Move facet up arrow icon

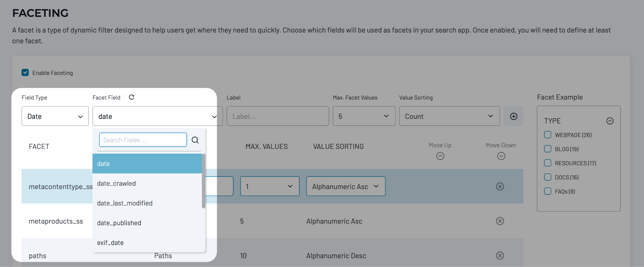440,156
